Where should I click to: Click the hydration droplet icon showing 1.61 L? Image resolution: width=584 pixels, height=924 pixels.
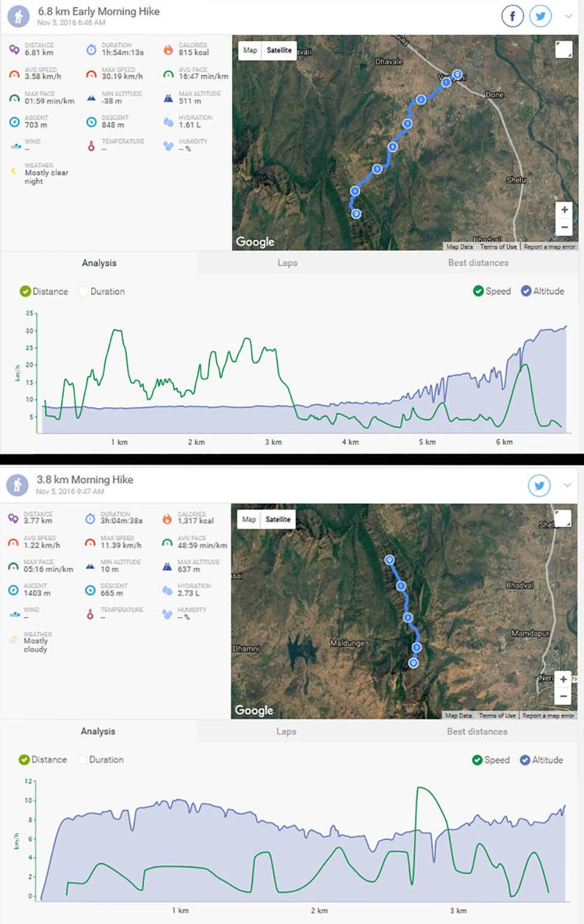[x=168, y=121]
